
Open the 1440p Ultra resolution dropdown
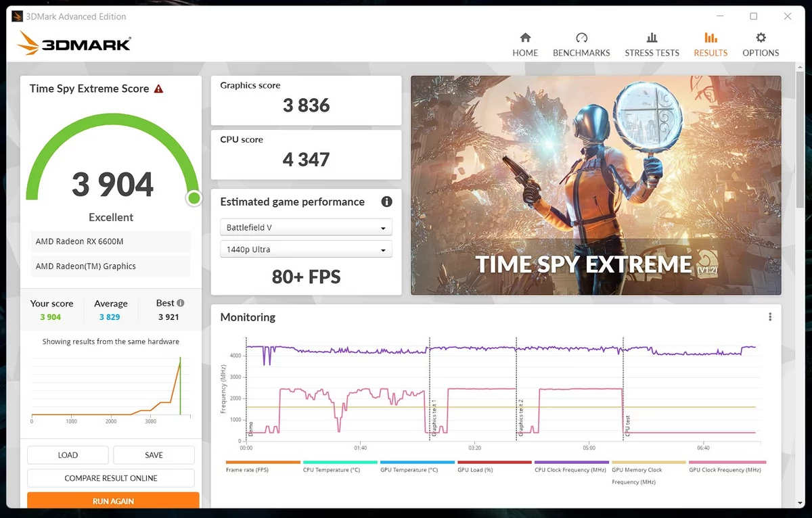pos(306,250)
